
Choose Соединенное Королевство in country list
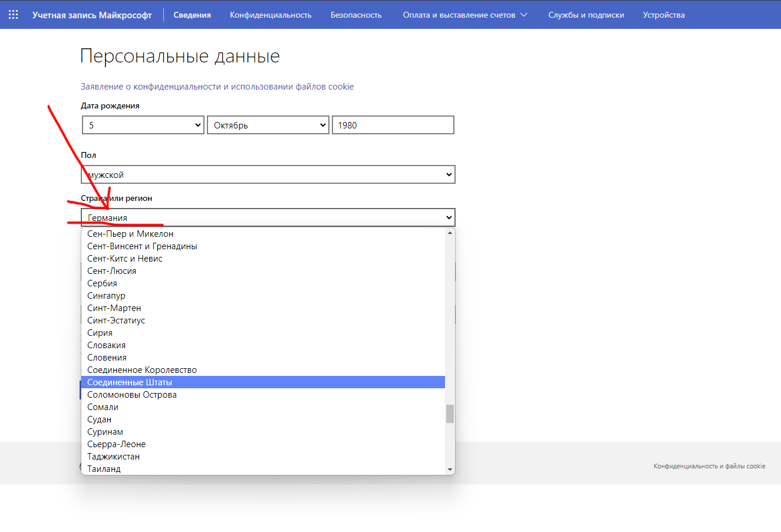pos(142,370)
